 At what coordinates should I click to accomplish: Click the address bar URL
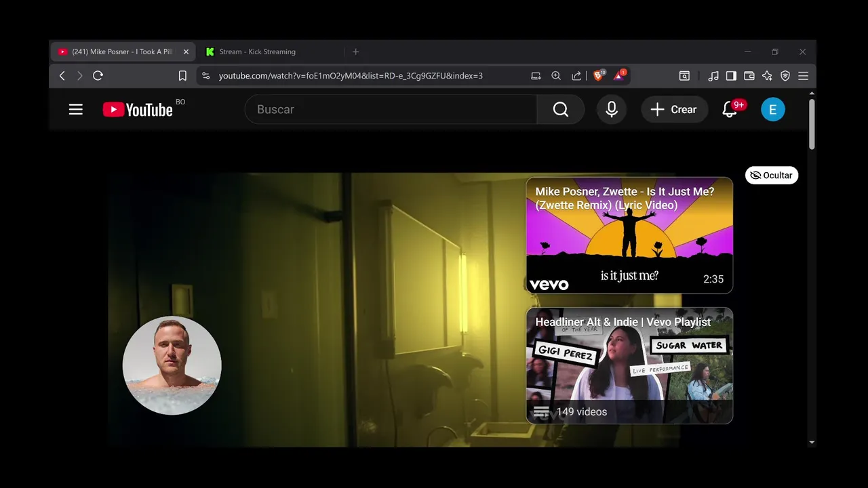coord(351,76)
